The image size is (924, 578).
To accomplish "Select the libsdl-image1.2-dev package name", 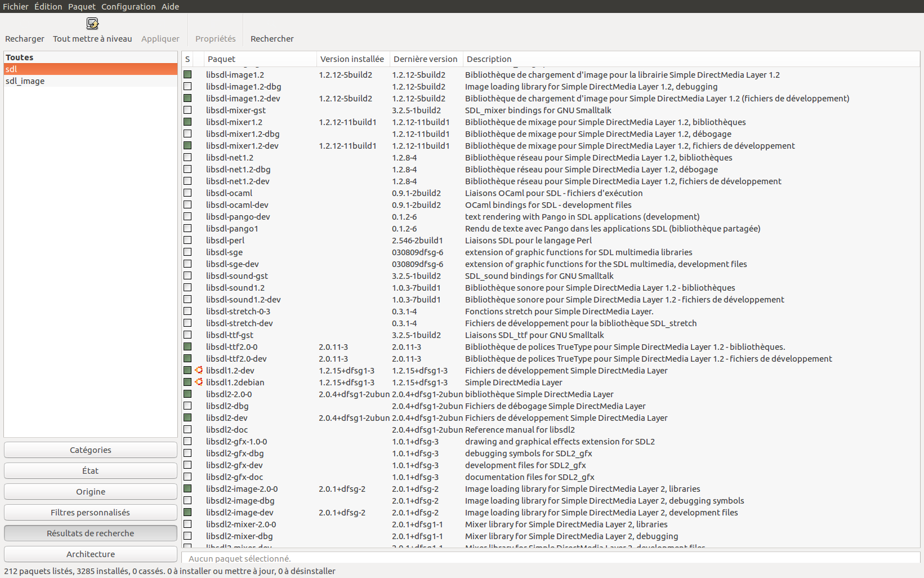I will [x=243, y=99].
